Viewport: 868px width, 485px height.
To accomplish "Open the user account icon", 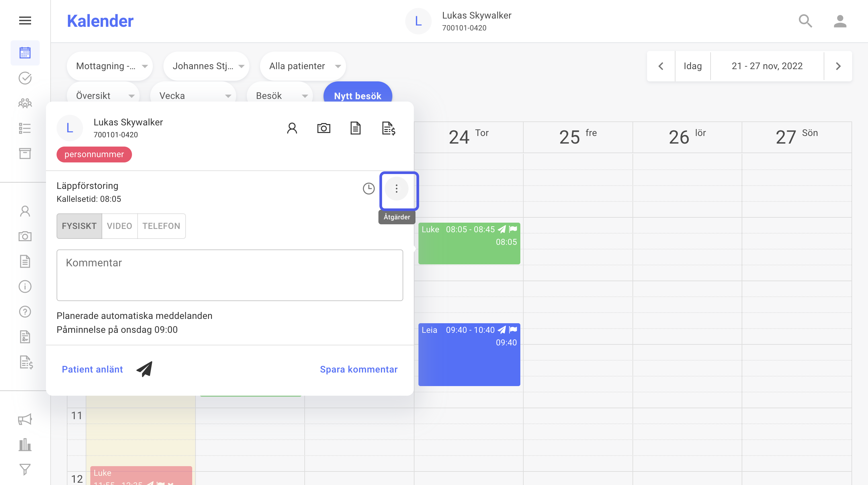I will coord(840,21).
